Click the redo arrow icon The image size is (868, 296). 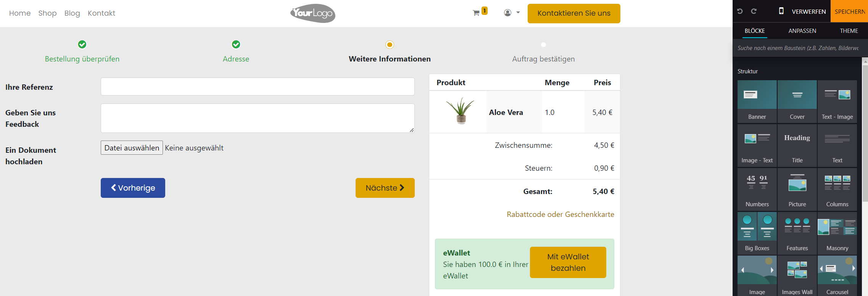point(754,11)
